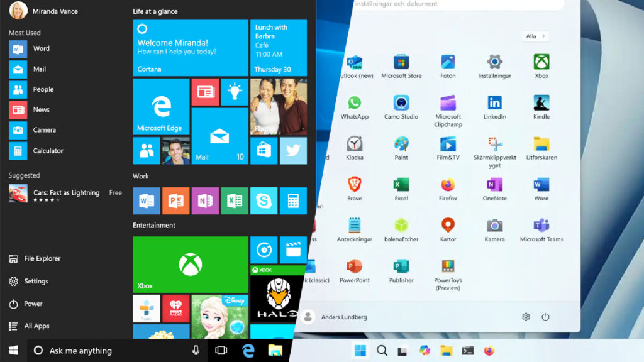Open File Explorer in Start menu
Image resolution: width=644 pixels, height=362 pixels.
pyautogui.click(x=35, y=258)
